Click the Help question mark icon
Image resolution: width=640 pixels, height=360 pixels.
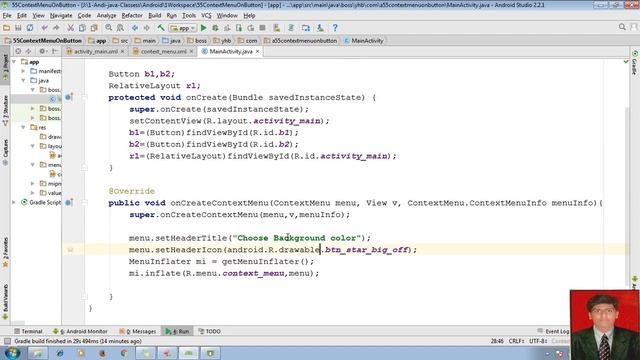[x=335, y=28]
